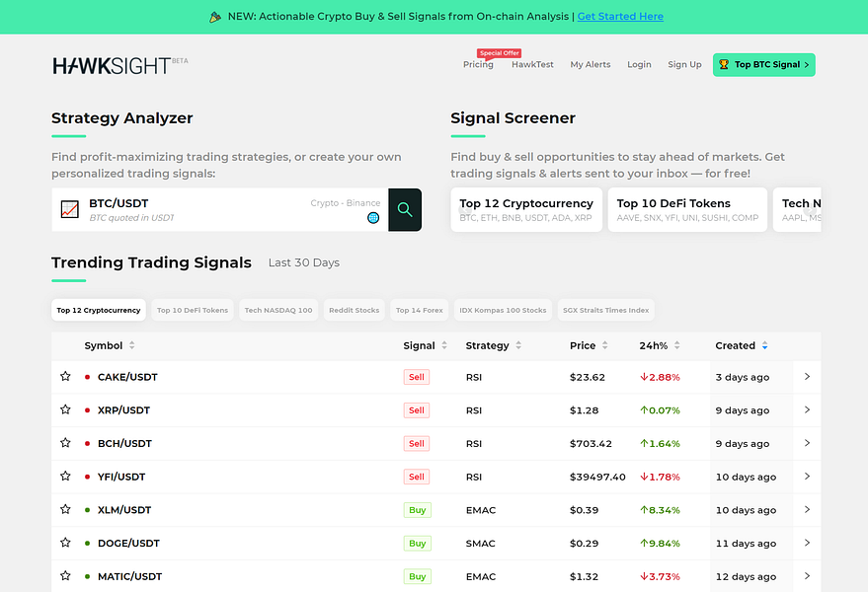Sort the table by Price
Image resolution: width=868 pixels, height=592 pixels.
[x=605, y=345]
